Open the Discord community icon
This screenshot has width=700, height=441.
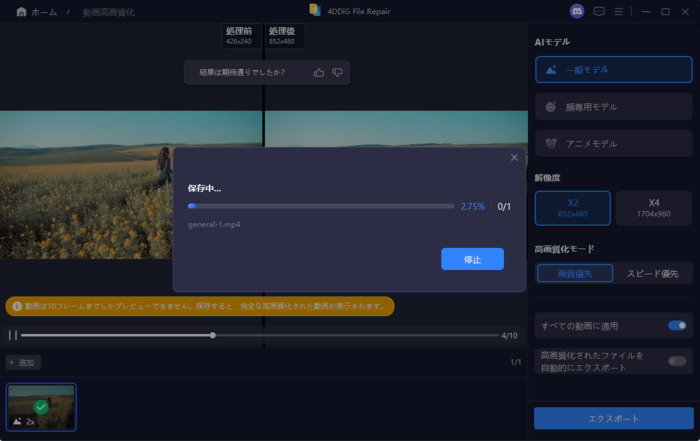tap(576, 12)
